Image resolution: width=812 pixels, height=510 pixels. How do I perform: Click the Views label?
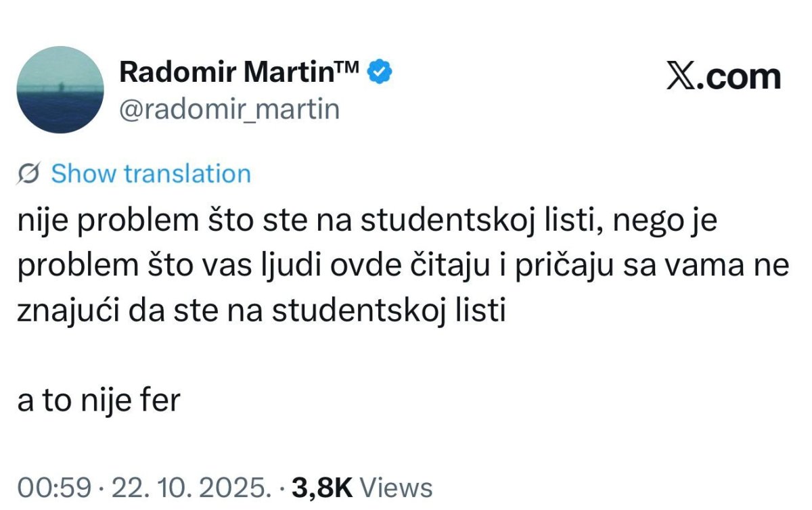tap(395, 488)
